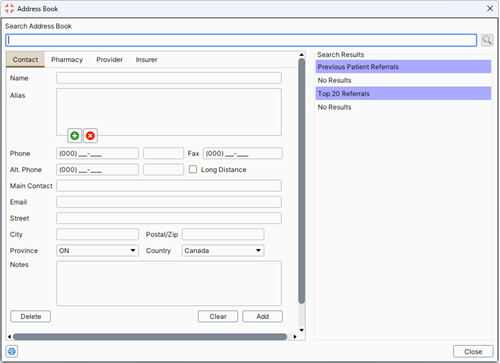
Task: Click the Postal/Zip field
Action: pyautogui.click(x=223, y=234)
